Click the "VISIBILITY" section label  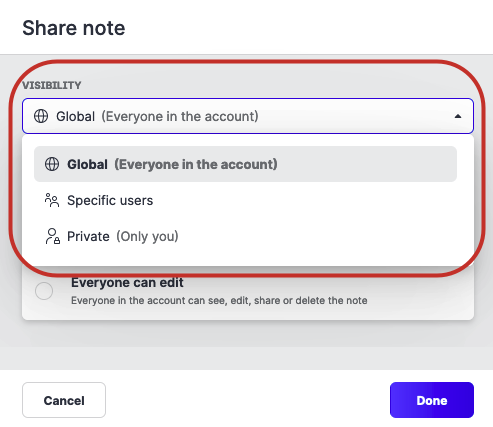[52, 85]
